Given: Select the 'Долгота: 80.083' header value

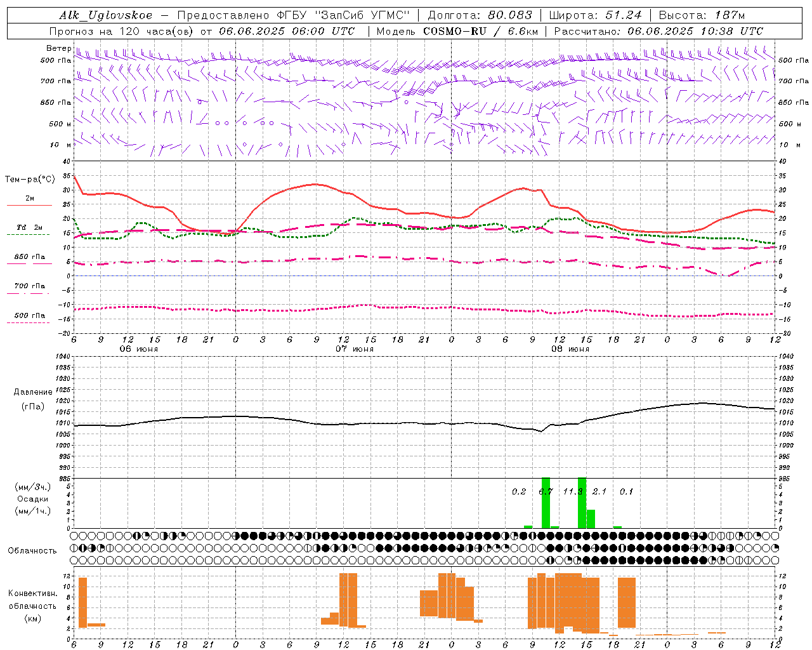Looking at the screenshot, I should pyautogui.click(x=480, y=15).
